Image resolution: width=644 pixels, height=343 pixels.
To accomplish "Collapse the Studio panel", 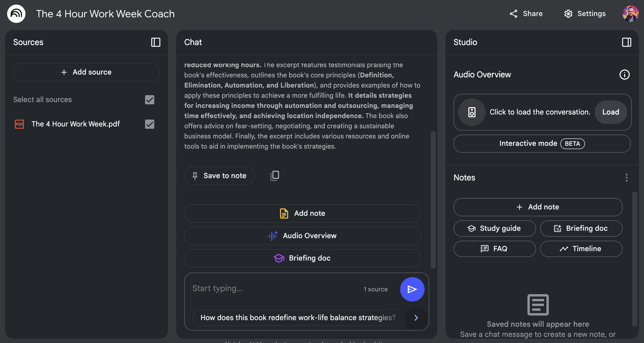I will [x=627, y=42].
